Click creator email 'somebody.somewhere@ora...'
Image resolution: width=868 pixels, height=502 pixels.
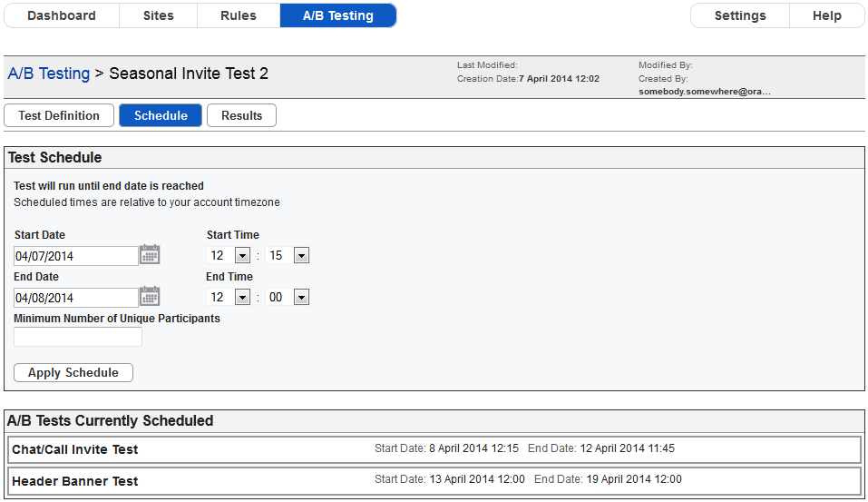(x=704, y=92)
